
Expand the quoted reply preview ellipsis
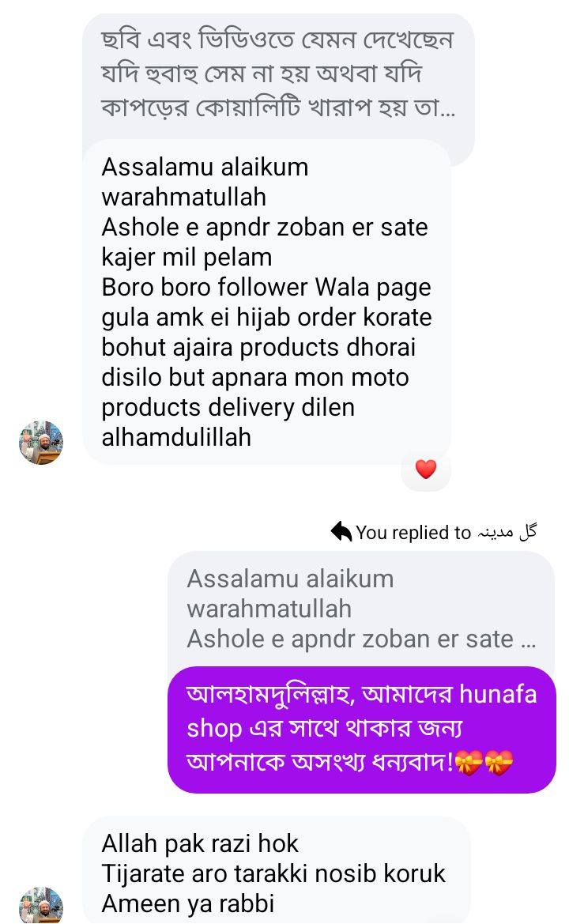tap(528, 639)
